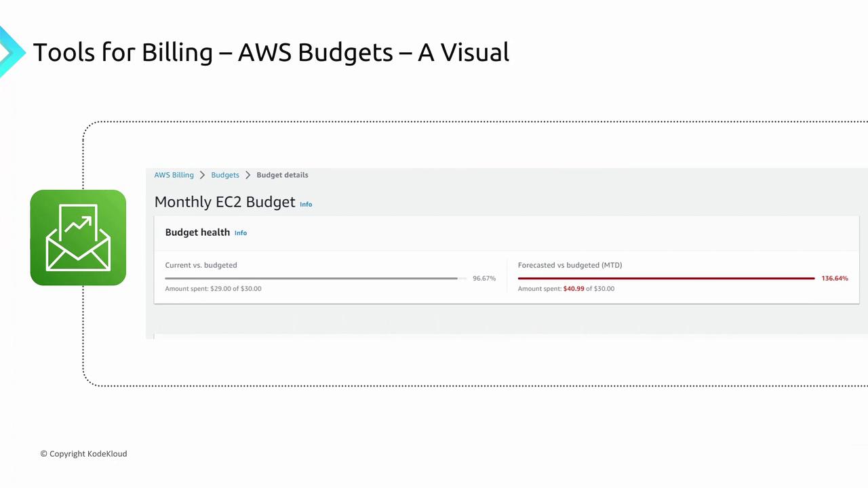Image resolution: width=868 pixels, height=488 pixels.
Task: Open the AWS Billing breadcrumb link
Action: (x=174, y=175)
